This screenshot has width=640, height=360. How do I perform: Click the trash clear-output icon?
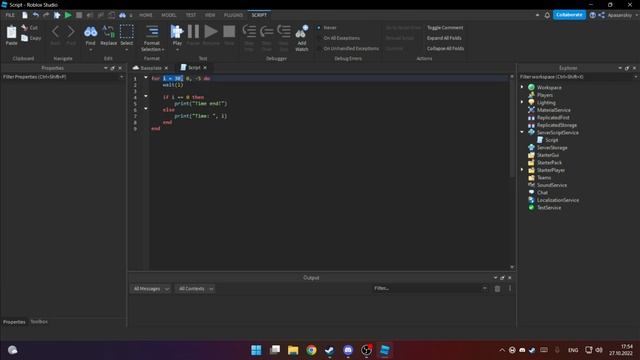pos(497,289)
